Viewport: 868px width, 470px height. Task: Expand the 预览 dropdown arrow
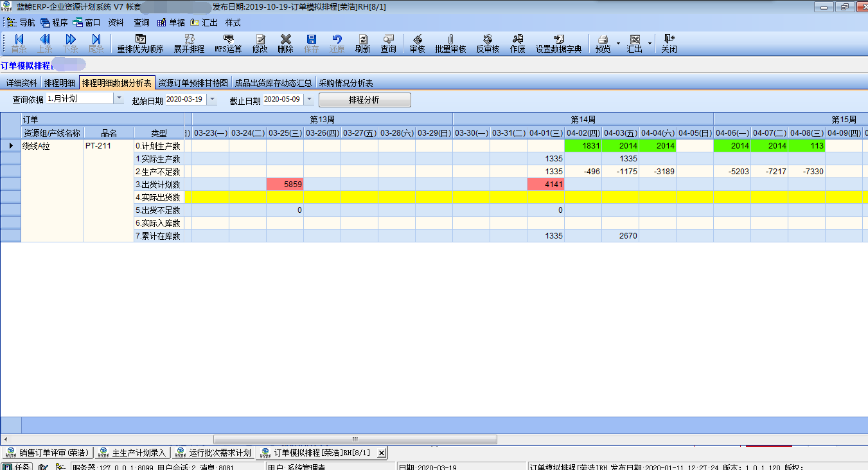pyautogui.click(x=618, y=44)
